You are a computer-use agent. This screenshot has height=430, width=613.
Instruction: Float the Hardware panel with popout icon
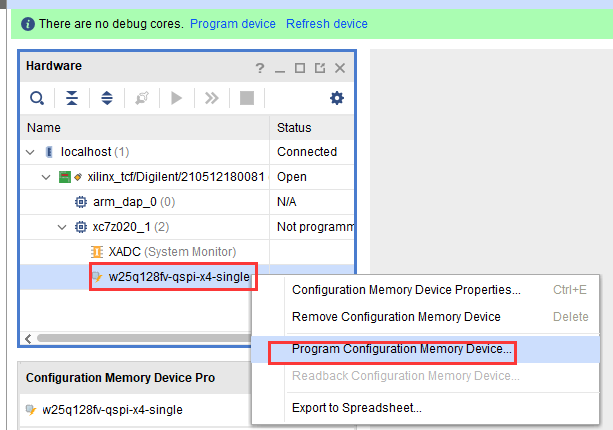(320, 68)
